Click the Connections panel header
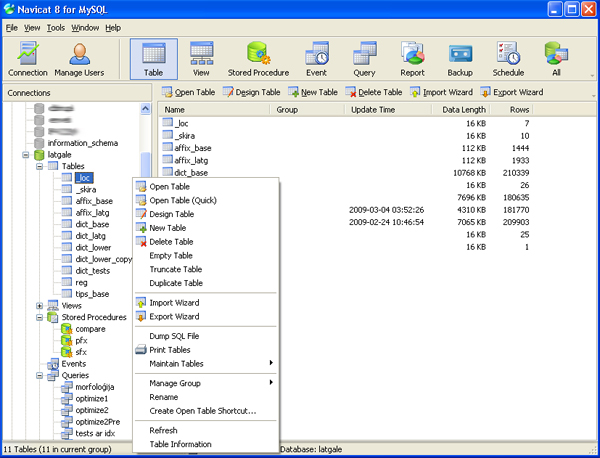 click(x=78, y=93)
